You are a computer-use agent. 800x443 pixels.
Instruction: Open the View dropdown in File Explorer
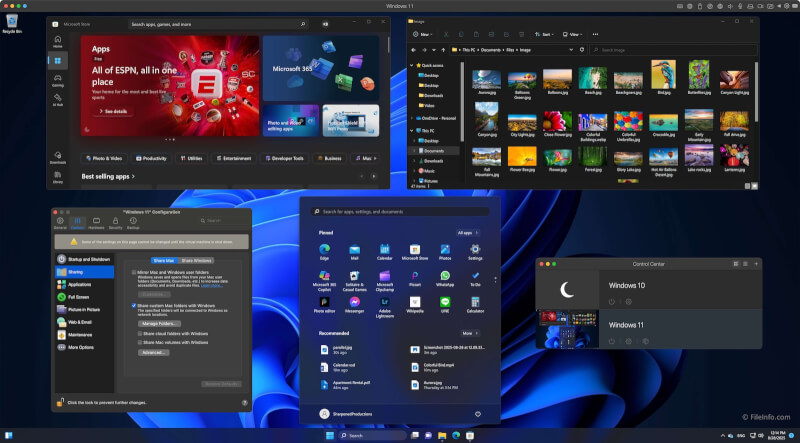572,34
